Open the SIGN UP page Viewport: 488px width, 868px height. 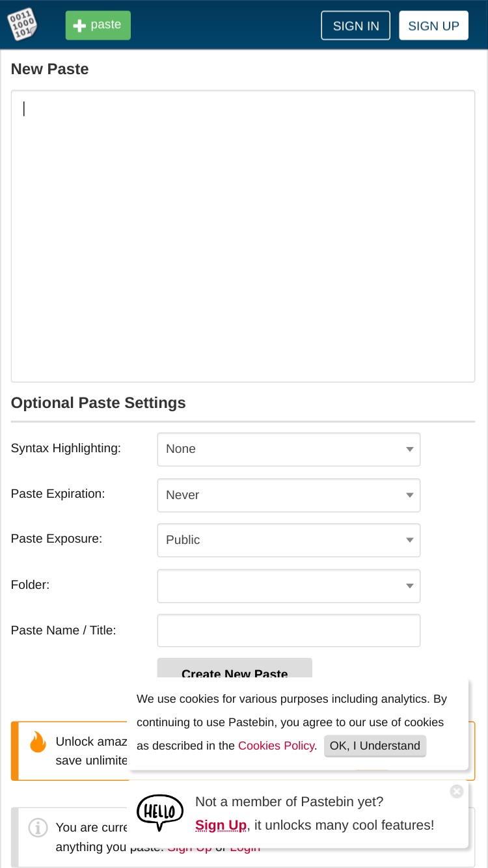tap(433, 25)
